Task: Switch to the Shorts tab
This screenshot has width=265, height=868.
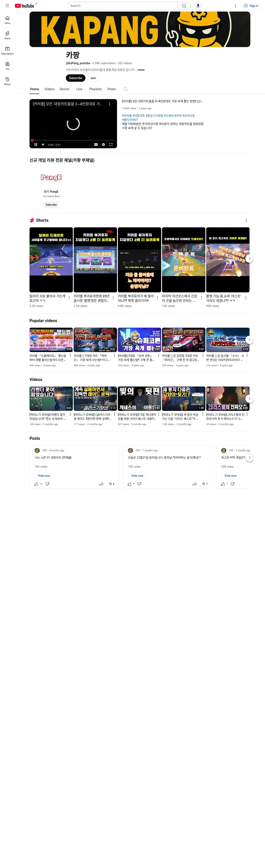Action: (x=64, y=89)
